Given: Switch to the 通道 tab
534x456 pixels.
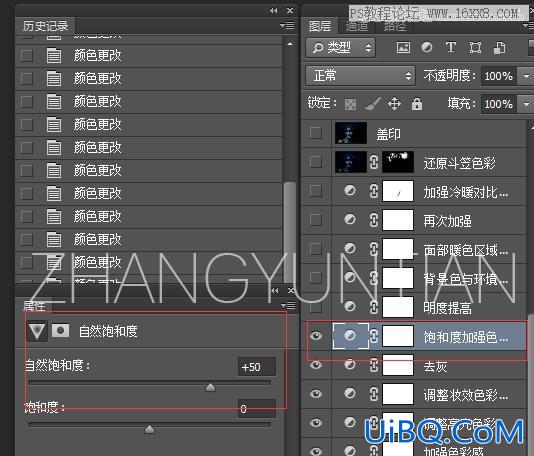Looking at the screenshot, I should [x=357, y=26].
